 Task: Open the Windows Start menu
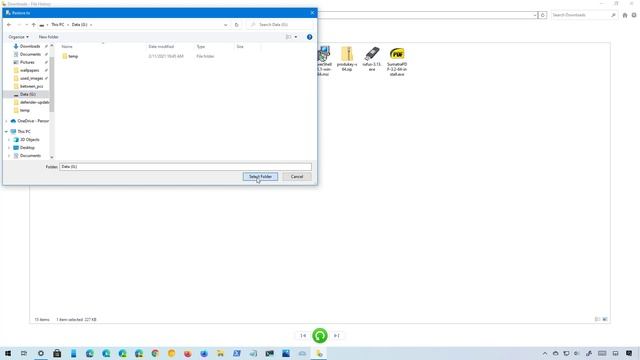[8, 353]
